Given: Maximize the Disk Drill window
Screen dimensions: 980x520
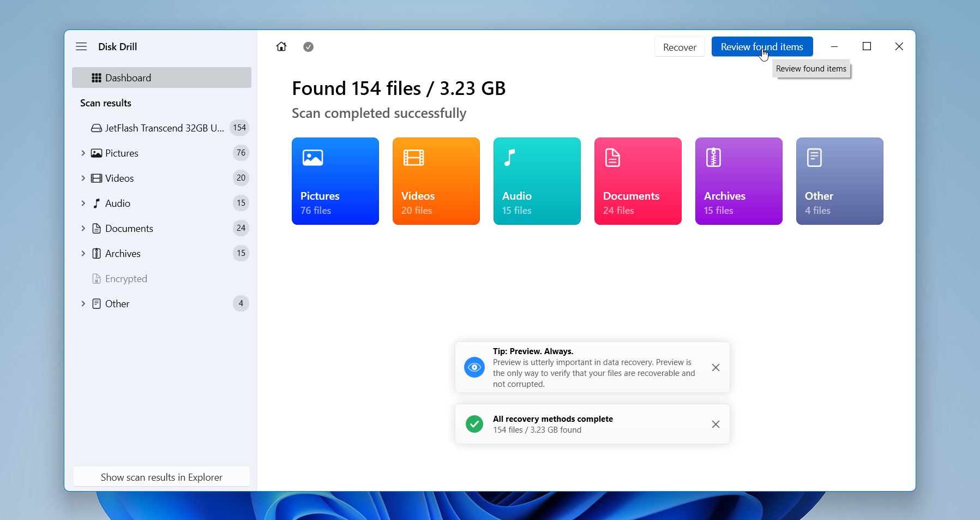Looking at the screenshot, I should [867, 46].
